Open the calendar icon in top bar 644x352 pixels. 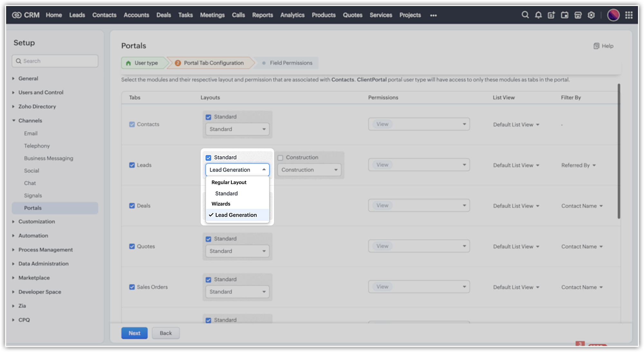pos(564,15)
